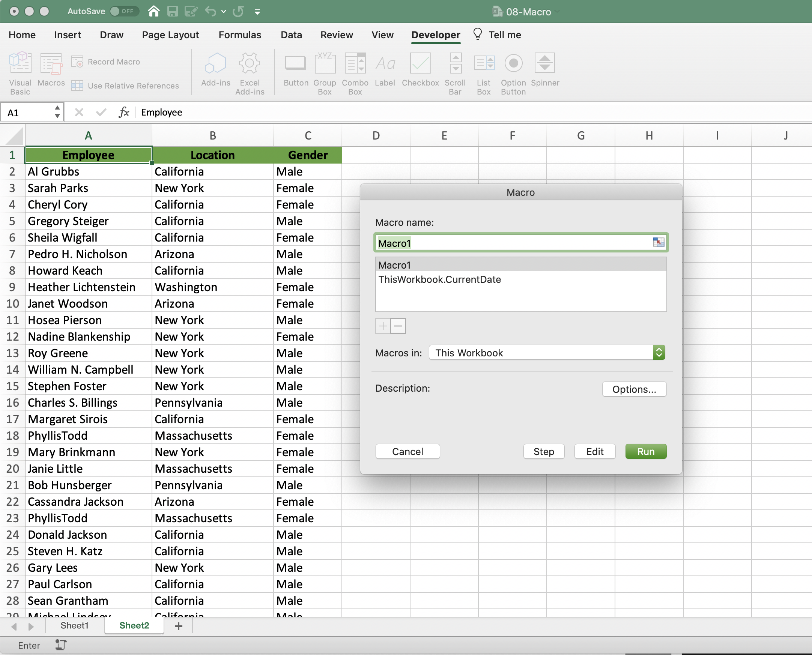Image resolution: width=812 pixels, height=655 pixels.
Task: Click the Undo arrow icon
Action: click(x=211, y=11)
